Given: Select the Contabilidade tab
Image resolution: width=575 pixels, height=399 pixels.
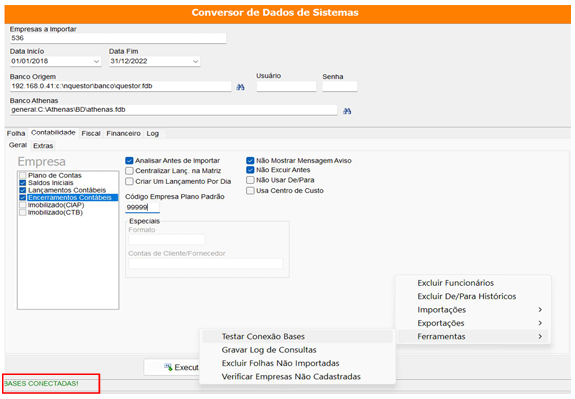Looking at the screenshot, I should click(x=53, y=133).
